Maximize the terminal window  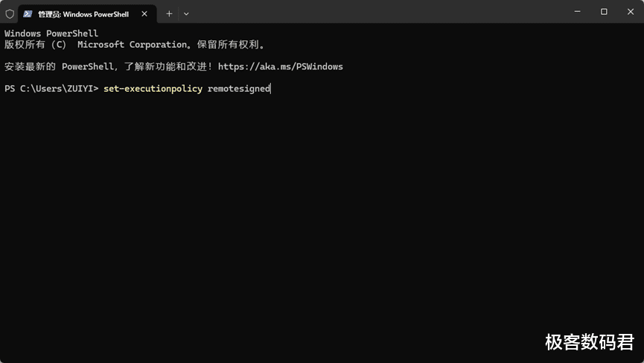tap(604, 11)
